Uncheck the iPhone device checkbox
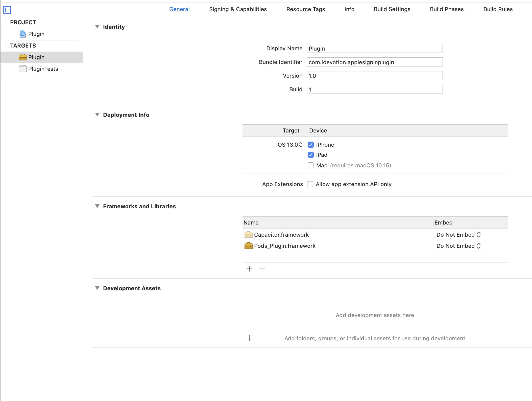This screenshot has width=532, height=401. [x=311, y=145]
